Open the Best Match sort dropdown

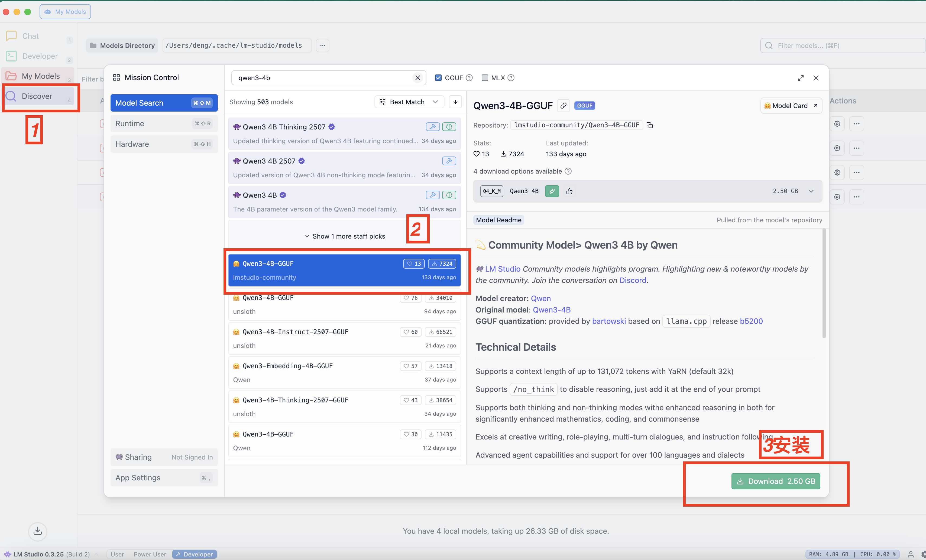[x=409, y=102]
